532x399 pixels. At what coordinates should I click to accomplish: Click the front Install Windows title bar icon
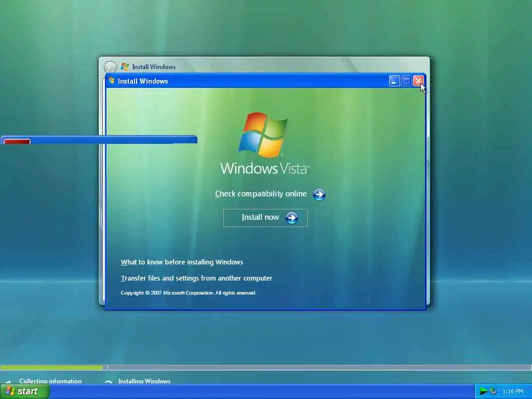coord(112,81)
